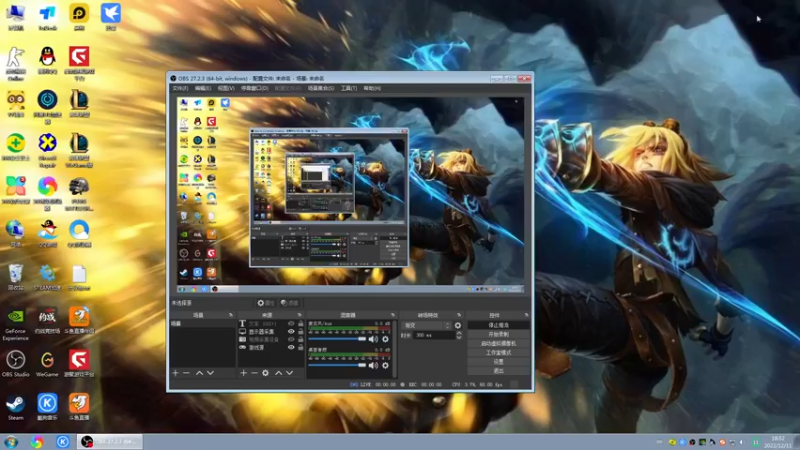This screenshot has height=450, width=800.
Task: Mute the 桌面音频 speaker icon
Action: (373, 365)
